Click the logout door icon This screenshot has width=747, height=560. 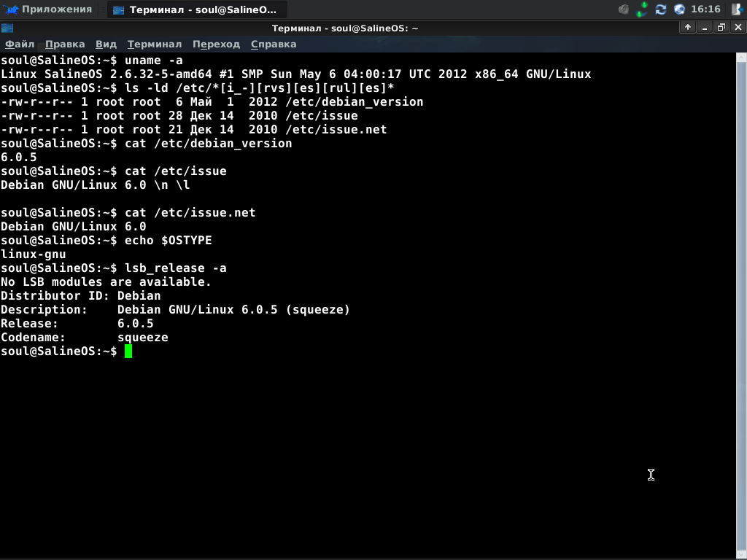click(x=738, y=9)
